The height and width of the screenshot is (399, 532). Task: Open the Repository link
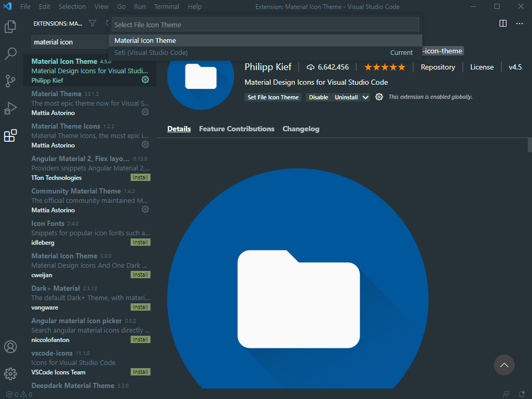click(x=438, y=67)
